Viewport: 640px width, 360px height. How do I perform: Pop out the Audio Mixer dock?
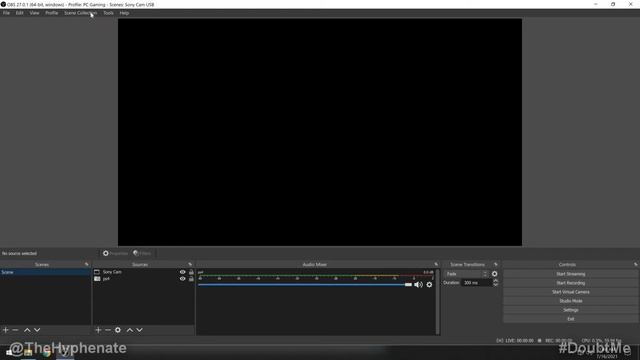point(436,264)
